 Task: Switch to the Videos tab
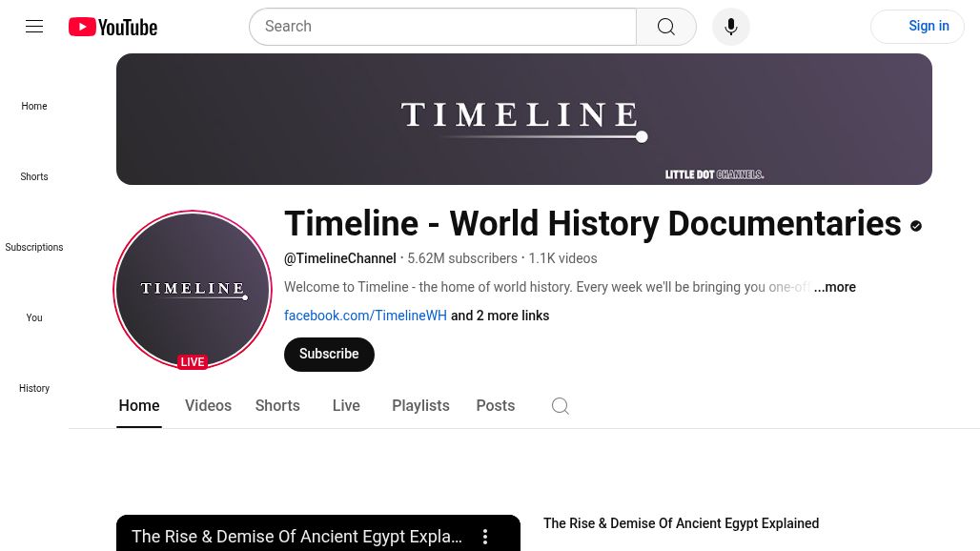208,406
